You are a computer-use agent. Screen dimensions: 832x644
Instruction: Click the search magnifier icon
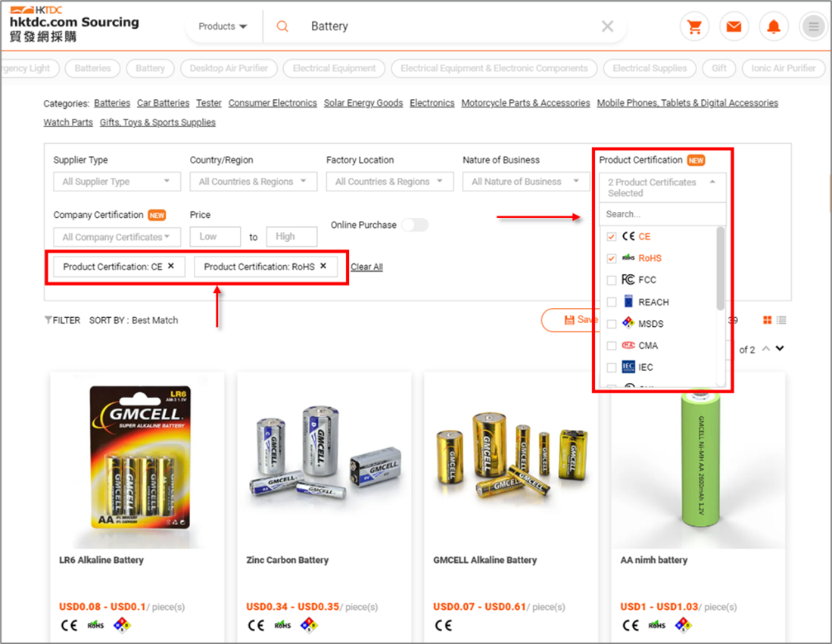[282, 26]
